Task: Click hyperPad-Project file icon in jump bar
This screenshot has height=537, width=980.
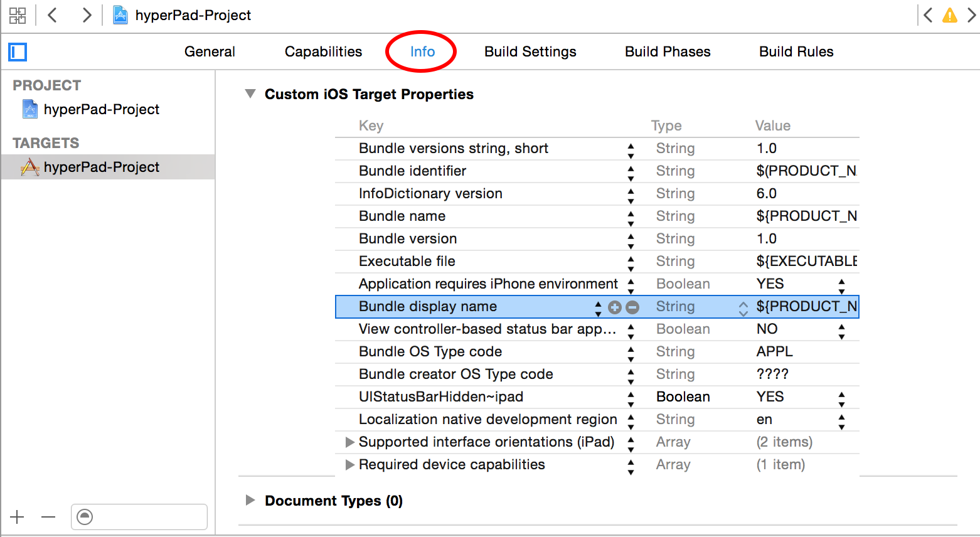Action: 120,15
